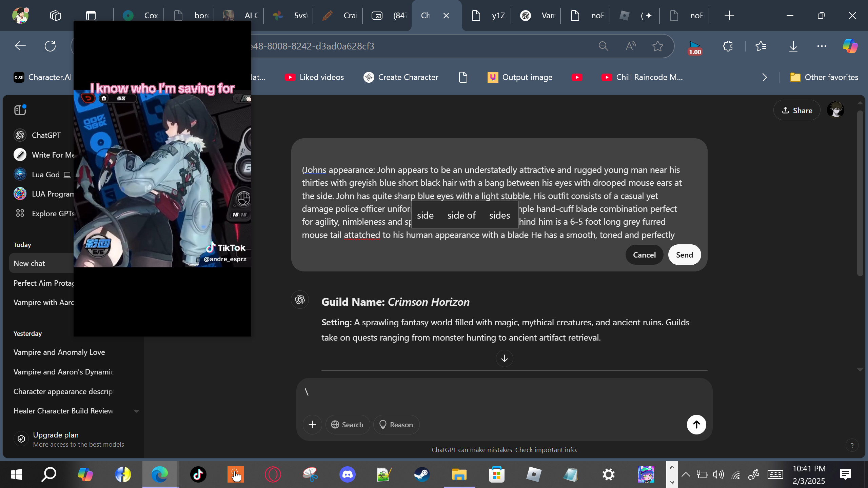The width and height of the screenshot is (868, 488).
Task: Launch Copilot from the Edge toolbar
Action: click(x=850, y=46)
